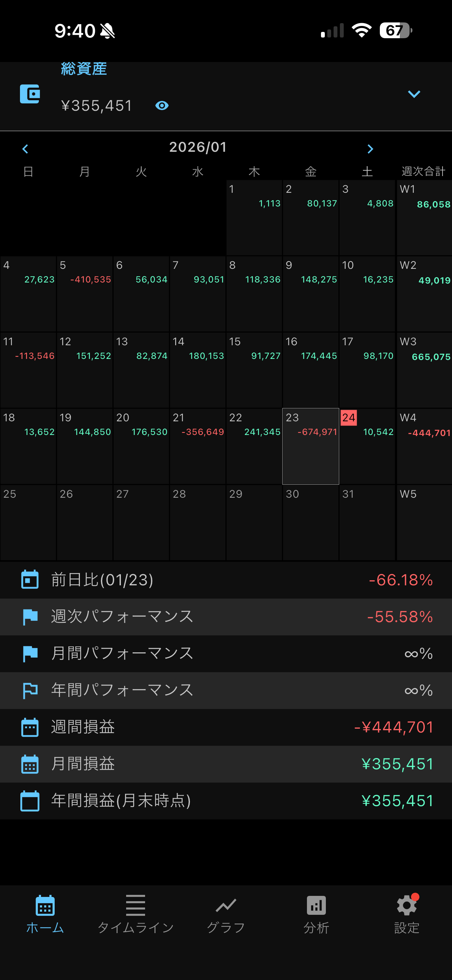Select January 23 in the calendar

tap(310, 446)
